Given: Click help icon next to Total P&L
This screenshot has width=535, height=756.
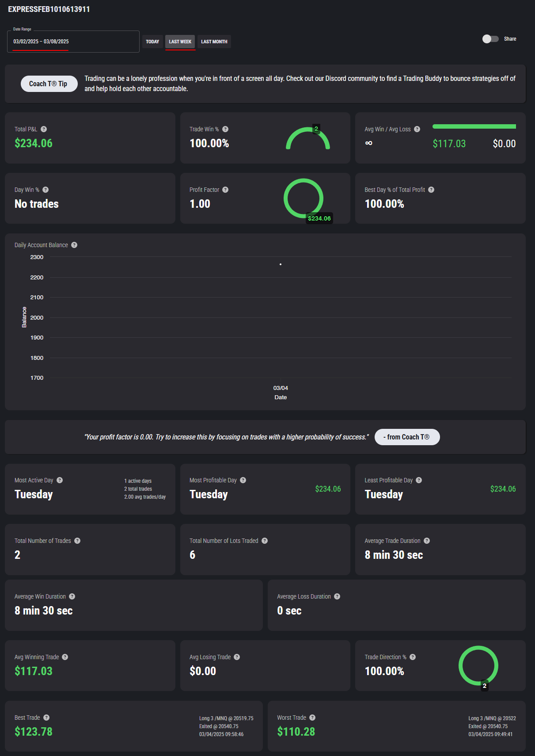Looking at the screenshot, I should [44, 129].
